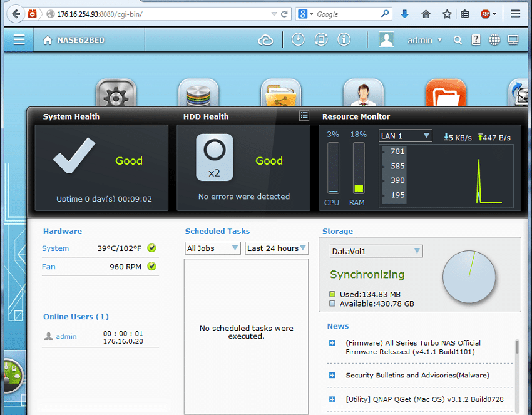The height and width of the screenshot is (415, 532).
Task: Open the URL history dropdown arrow
Action: tap(274, 14)
